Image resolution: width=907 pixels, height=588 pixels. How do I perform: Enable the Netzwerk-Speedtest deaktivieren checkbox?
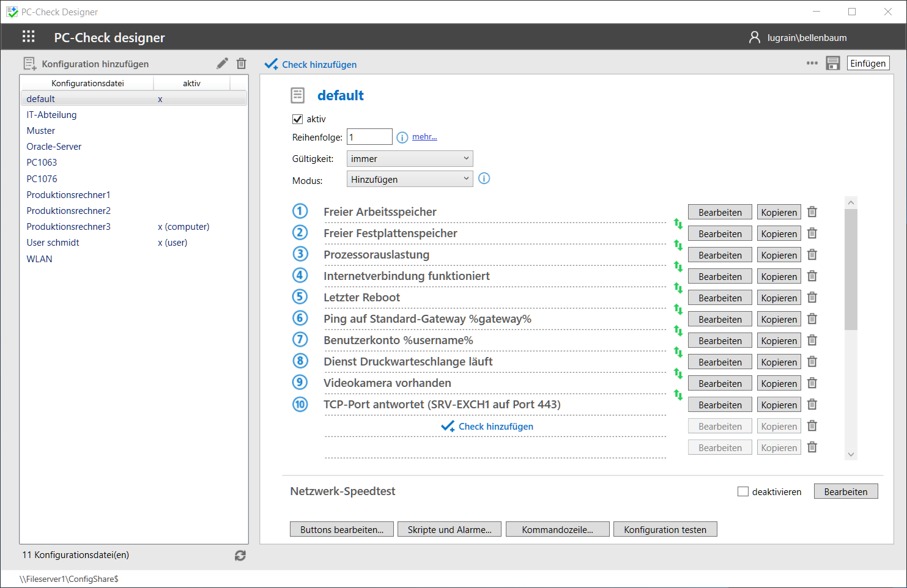[743, 491]
